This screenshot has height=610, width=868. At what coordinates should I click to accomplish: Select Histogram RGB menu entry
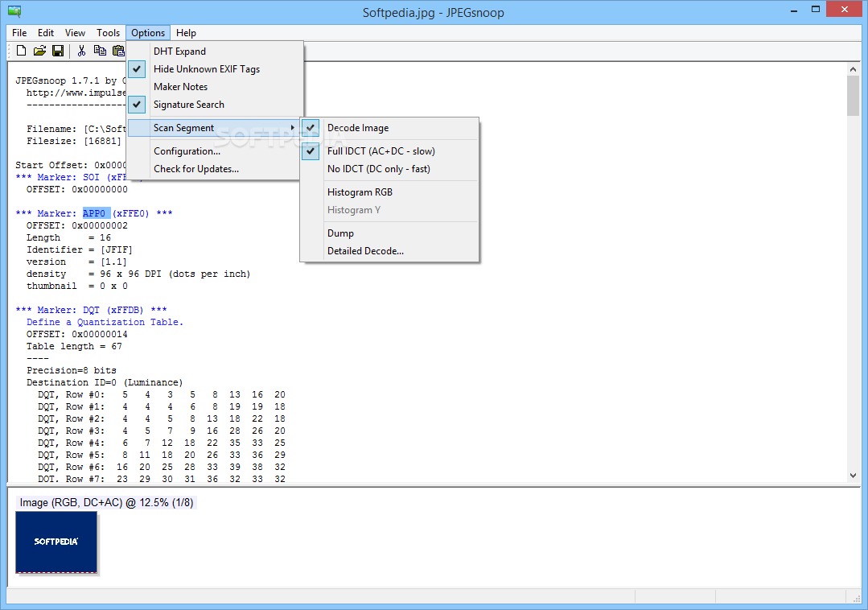389,192
